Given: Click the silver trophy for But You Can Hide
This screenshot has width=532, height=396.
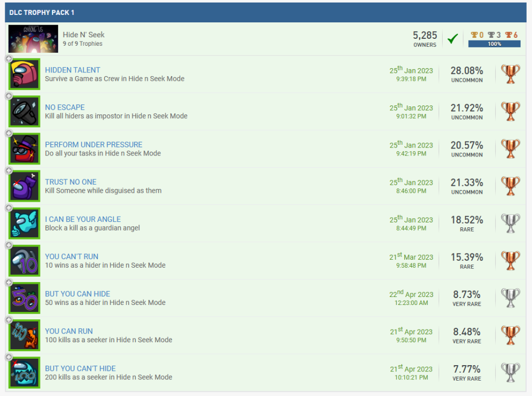Looking at the screenshot, I should (x=510, y=298).
